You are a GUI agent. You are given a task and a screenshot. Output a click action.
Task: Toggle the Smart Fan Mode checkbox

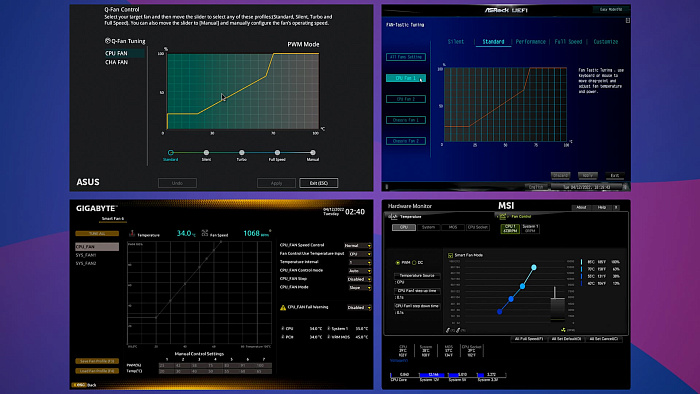pos(450,255)
